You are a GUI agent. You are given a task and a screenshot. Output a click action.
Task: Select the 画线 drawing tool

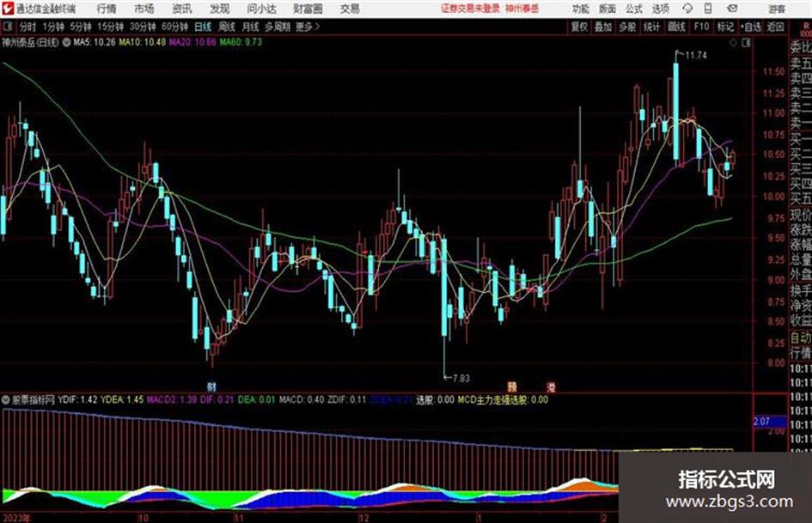coord(676,27)
